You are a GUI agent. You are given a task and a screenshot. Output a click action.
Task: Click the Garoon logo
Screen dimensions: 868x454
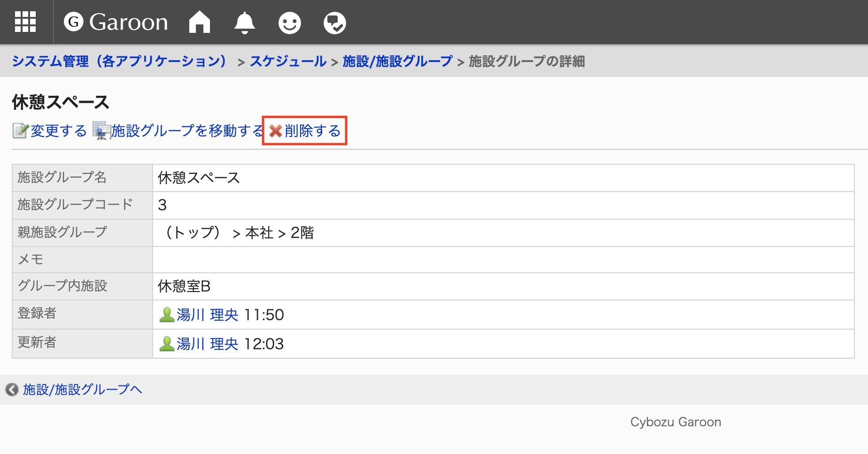(x=117, y=22)
